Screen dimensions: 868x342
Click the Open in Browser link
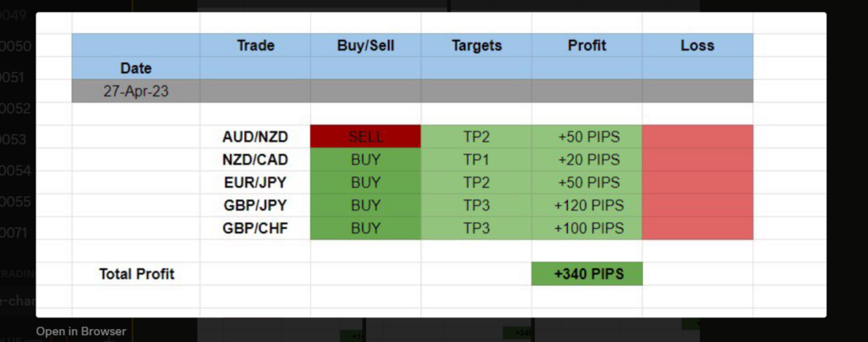81,331
